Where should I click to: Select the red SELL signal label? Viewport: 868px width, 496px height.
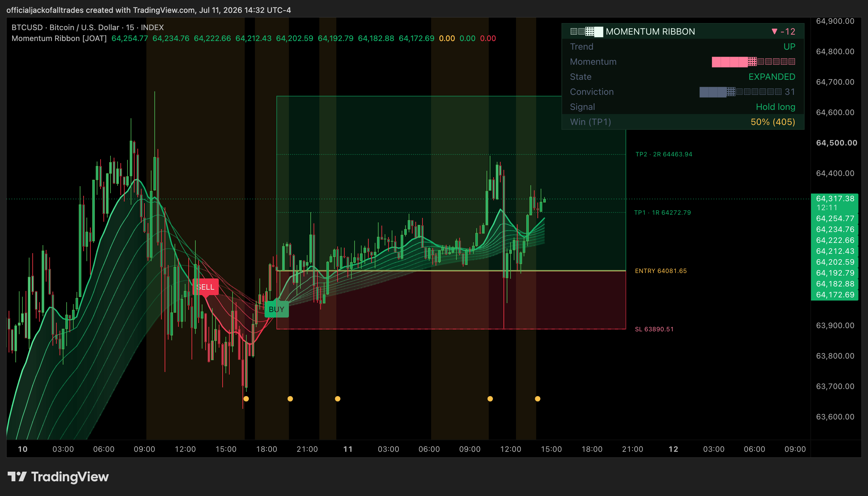pos(205,287)
